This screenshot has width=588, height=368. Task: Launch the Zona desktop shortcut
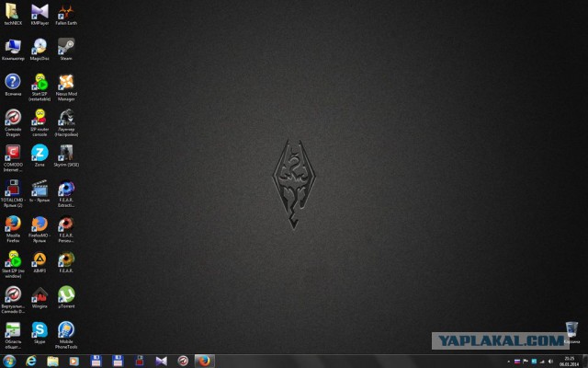pyautogui.click(x=40, y=155)
